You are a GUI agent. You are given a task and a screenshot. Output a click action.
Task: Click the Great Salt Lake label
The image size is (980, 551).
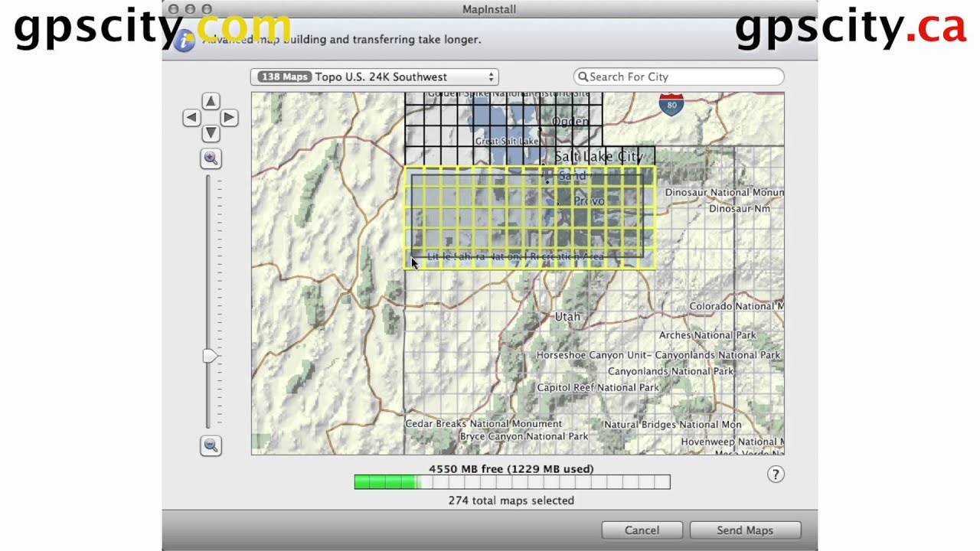pos(507,142)
